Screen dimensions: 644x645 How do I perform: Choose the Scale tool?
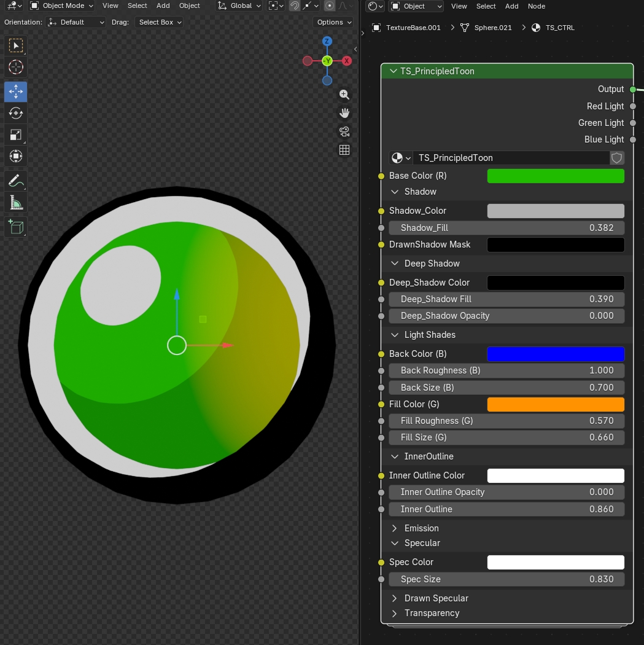(x=16, y=135)
